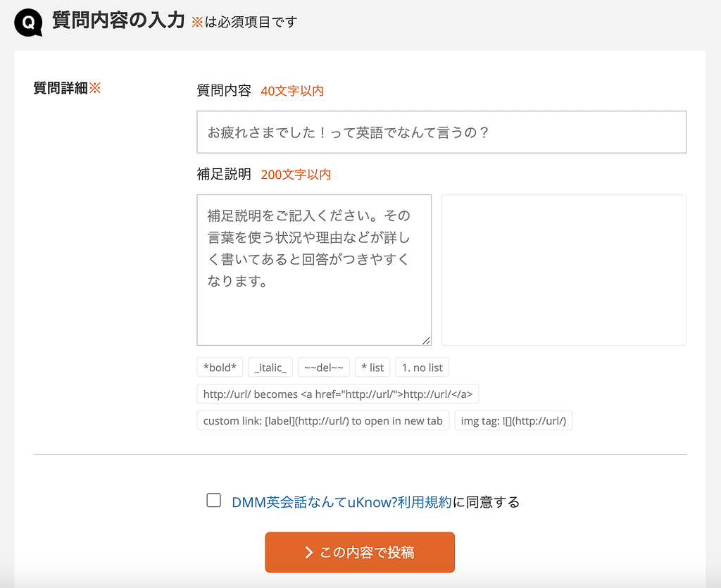Add a bulleted "* list" item
The image size is (721, 588).
[372, 368]
